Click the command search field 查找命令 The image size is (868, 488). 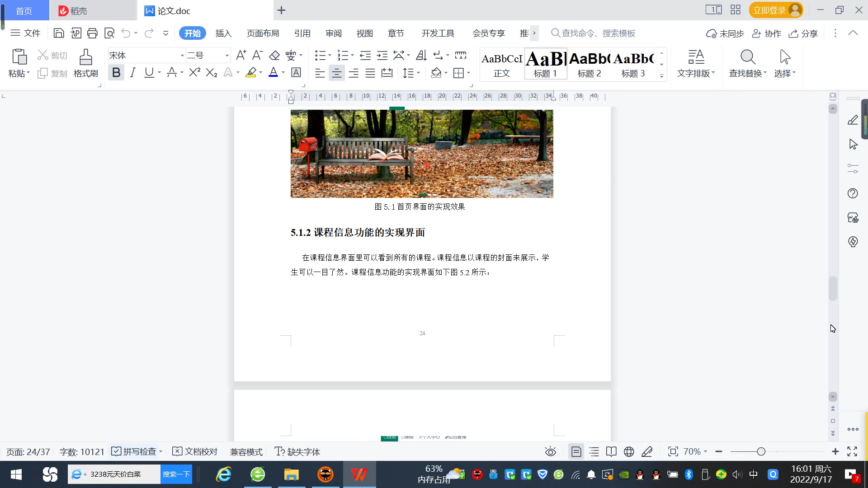click(x=598, y=33)
